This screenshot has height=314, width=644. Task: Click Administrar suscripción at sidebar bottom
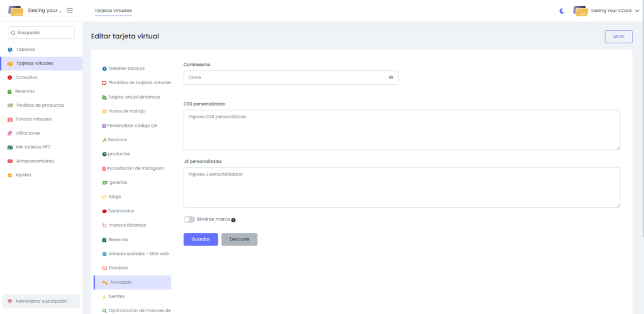click(x=41, y=301)
